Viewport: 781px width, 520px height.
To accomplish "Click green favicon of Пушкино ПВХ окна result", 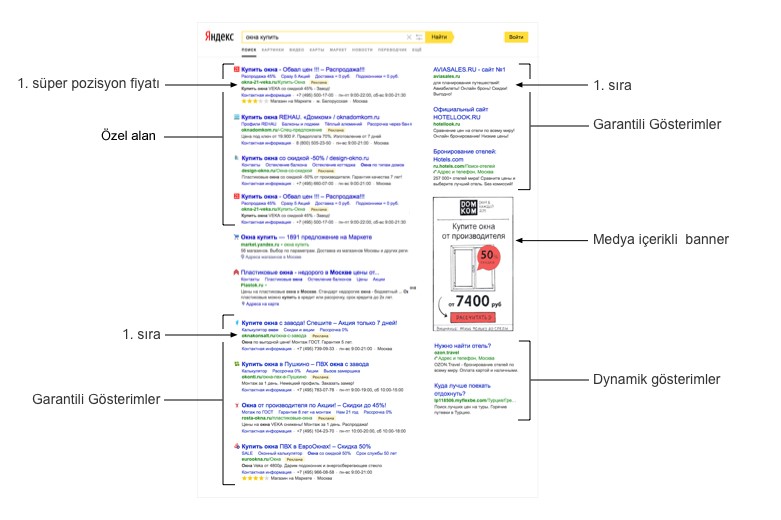I will (x=237, y=364).
